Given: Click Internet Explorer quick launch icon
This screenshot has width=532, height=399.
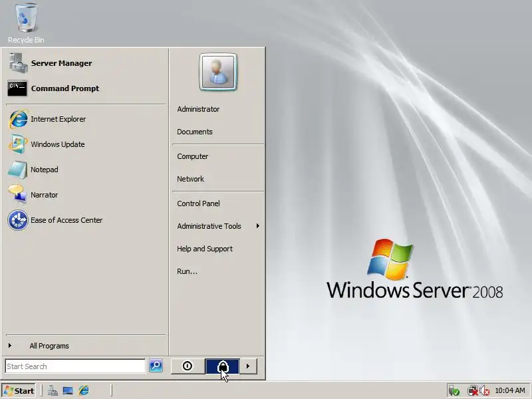Looking at the screenshot, I should click(x=84, y=390).
